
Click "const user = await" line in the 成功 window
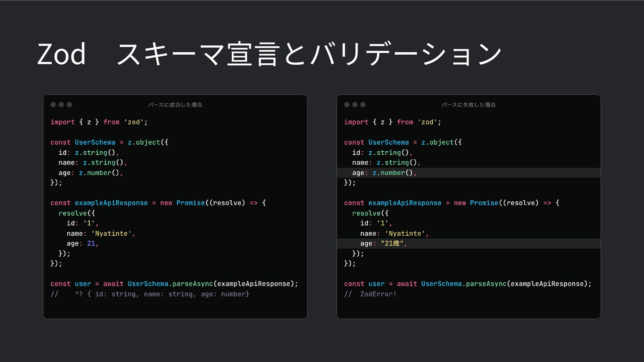click(174, 284)
